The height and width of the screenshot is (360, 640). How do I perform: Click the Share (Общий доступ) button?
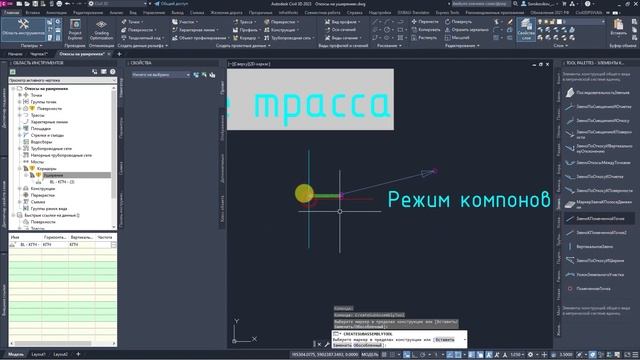(171, 4)
